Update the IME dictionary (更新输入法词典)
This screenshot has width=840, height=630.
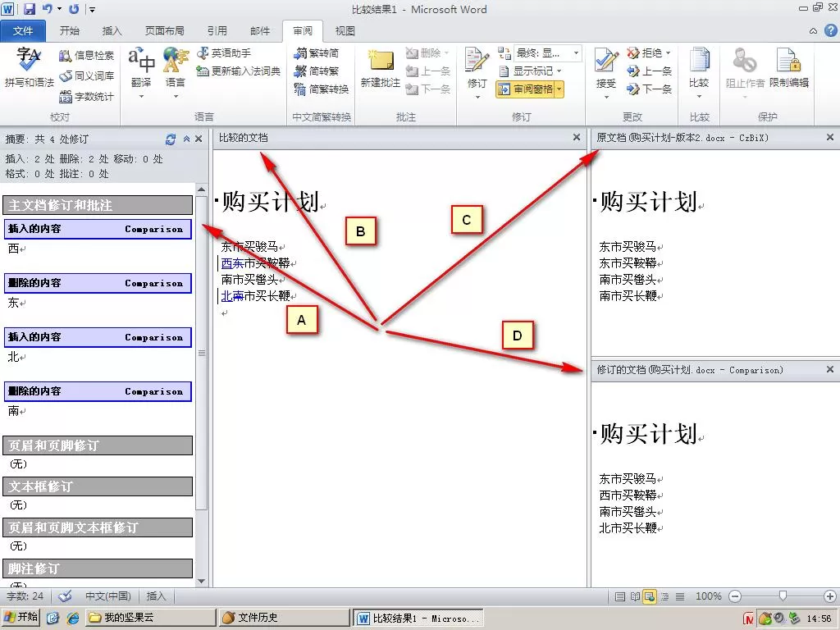tap(239, 71)
